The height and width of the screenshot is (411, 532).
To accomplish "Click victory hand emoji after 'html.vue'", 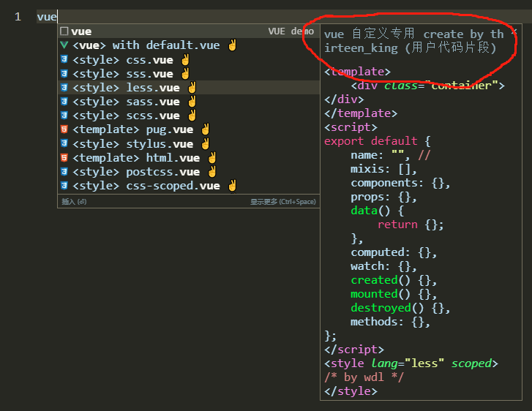I will 212,158.
